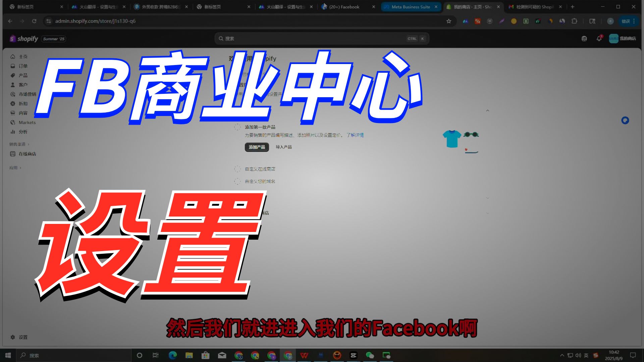Click the Shopify logo

(x=24, y=39)
